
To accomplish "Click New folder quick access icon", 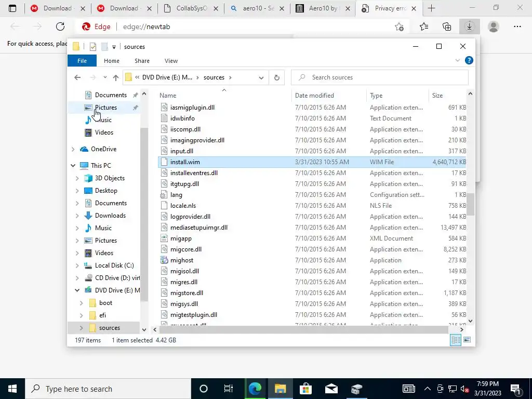I will [104, 47].
